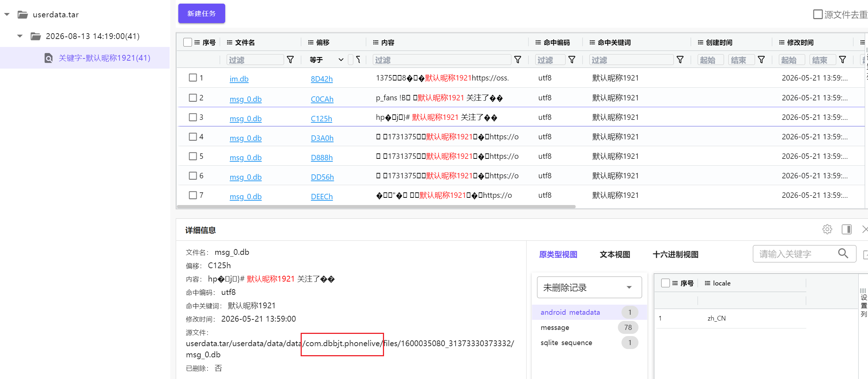Toggle the 源文件去重 checkbox

pos(818,14)
